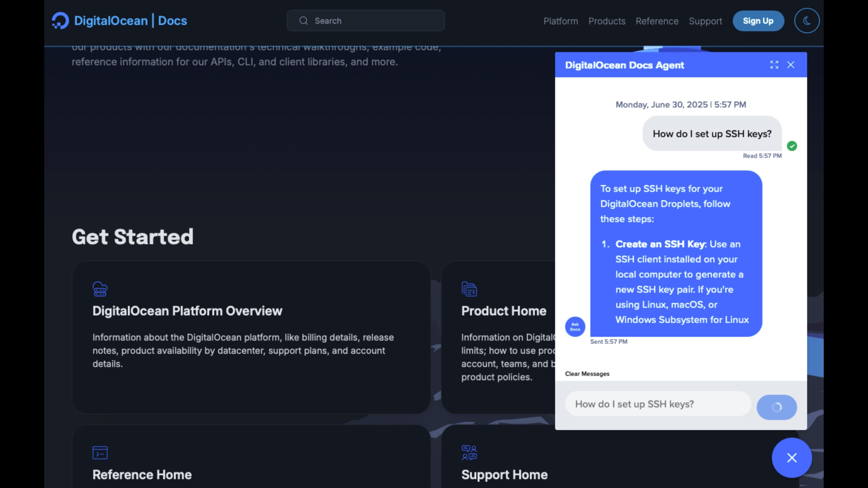868x488 pixels.
Task: Click the Support Home people chat icon
Action: pyautogui.click(x=469, y=453)
